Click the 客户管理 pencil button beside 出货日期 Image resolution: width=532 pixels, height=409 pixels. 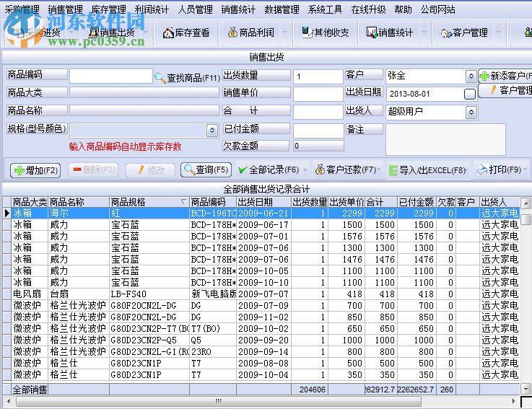[505, 90]
